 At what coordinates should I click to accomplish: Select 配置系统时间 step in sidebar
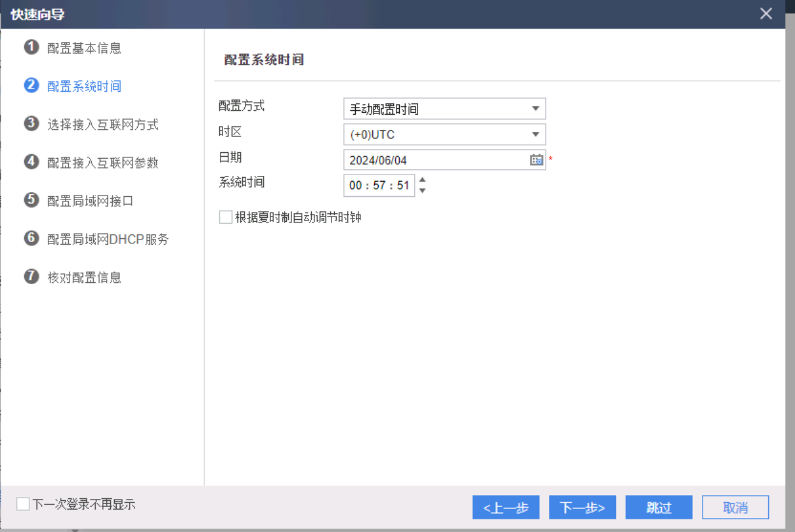click(x=84, y=86)
